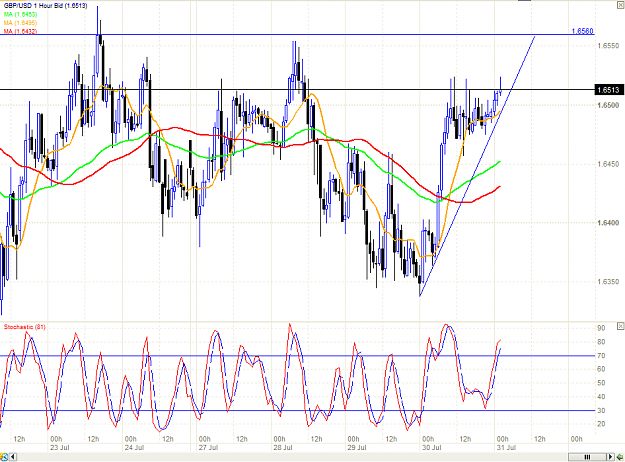This screenshot has height=462, width=625.
Task: Click the 90 level on Stochastic axis
Action: (x=601, y=328)
